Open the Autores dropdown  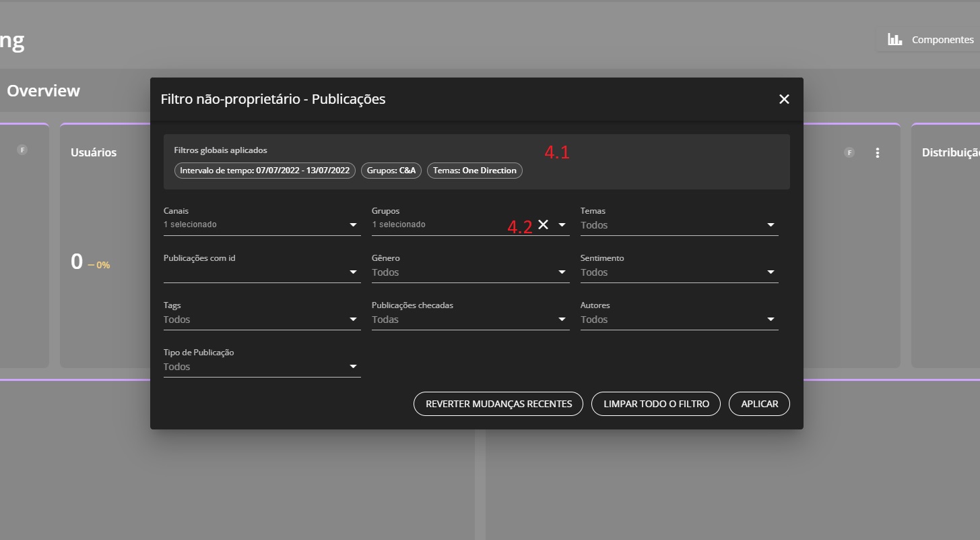click(771, 320)
